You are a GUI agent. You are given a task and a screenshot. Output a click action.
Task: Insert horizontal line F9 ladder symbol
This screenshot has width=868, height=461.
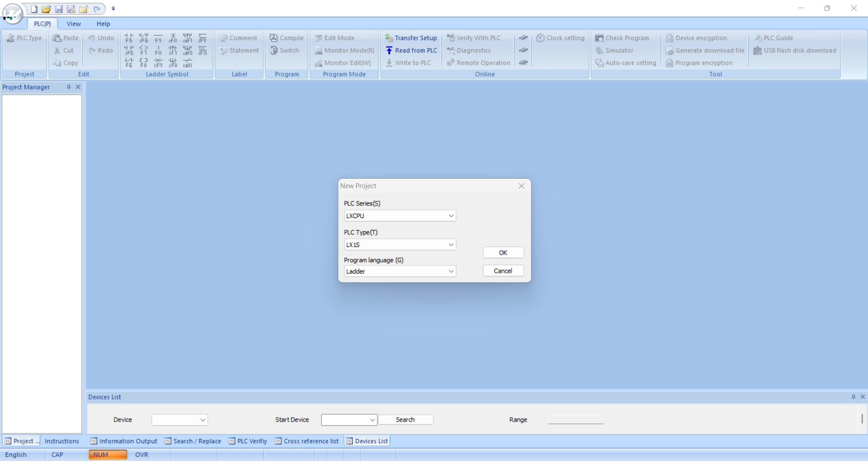coord(158,38)
